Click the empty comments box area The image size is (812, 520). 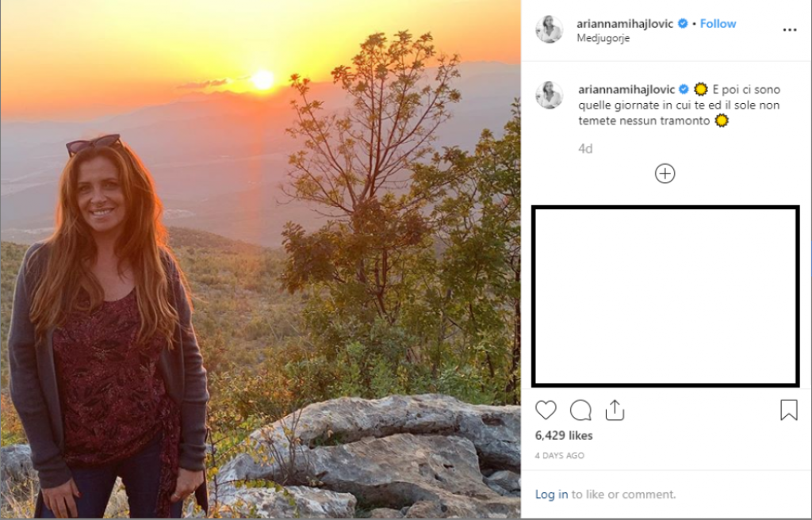pos(665,296)
